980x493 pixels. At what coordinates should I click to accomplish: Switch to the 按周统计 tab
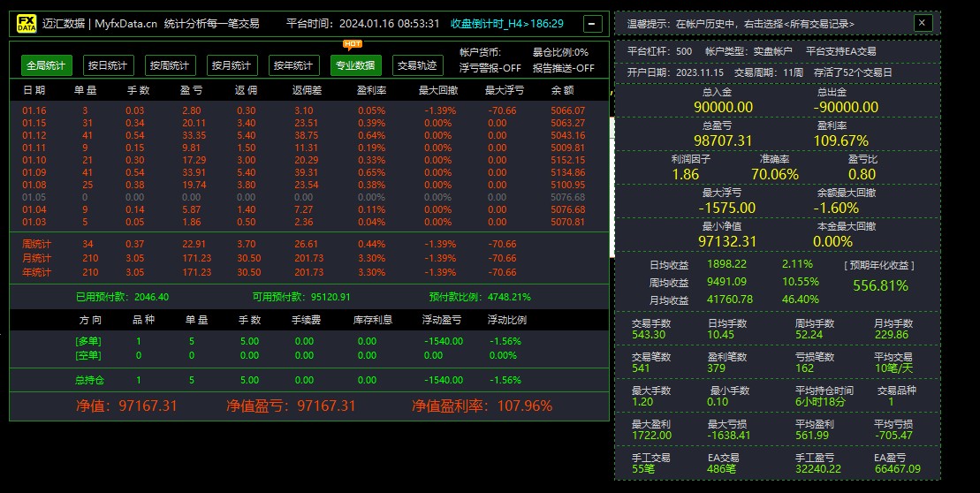click(x=170, y=65)
